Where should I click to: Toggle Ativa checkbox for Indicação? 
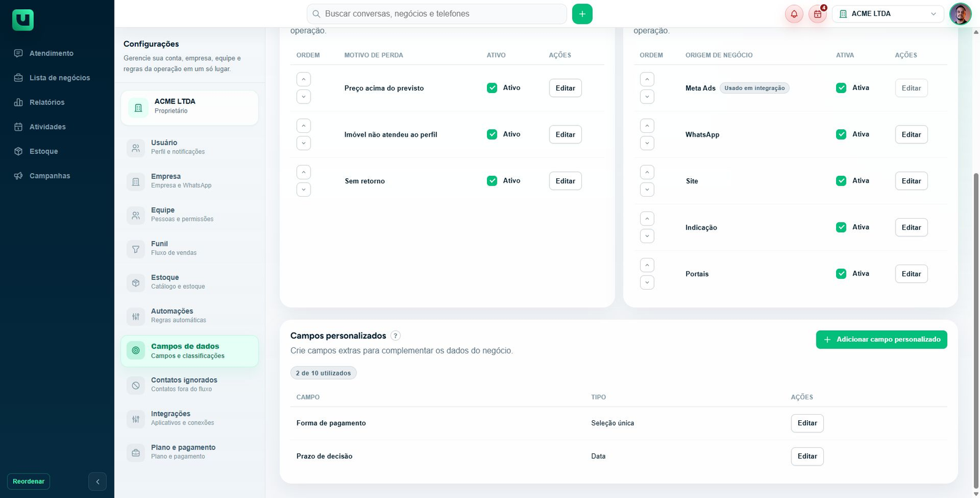[841, 227]
